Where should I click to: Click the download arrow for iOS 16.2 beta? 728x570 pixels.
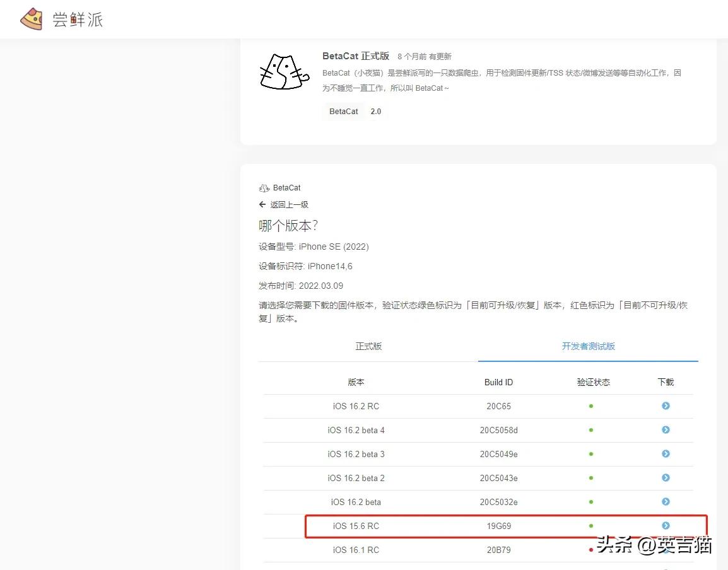[x=666, y=502]
